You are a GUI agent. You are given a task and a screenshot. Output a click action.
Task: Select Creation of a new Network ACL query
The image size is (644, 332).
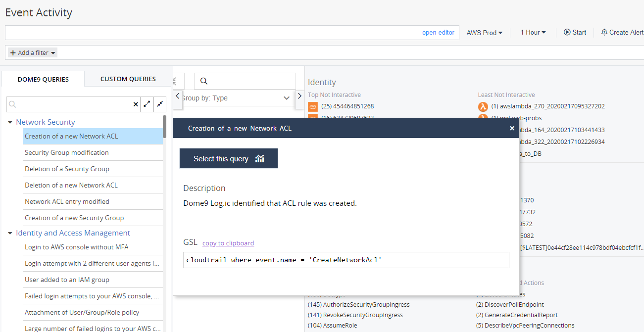tap(93, 136)
